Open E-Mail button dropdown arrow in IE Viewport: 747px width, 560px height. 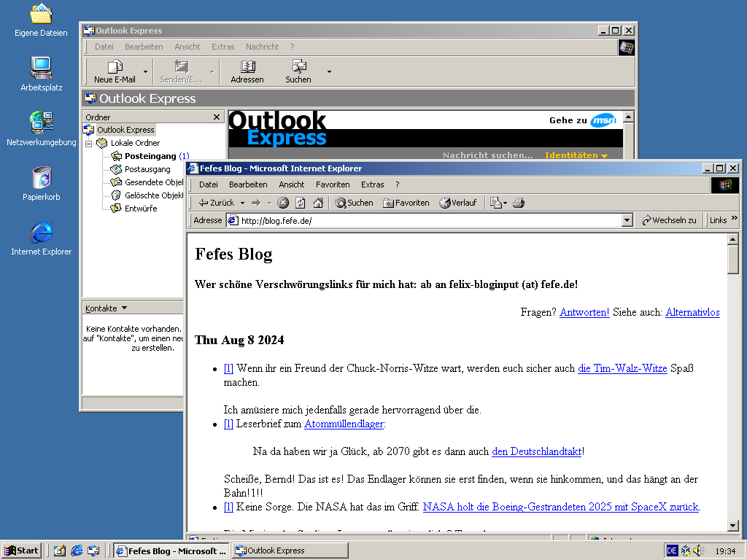coord(505,203)
